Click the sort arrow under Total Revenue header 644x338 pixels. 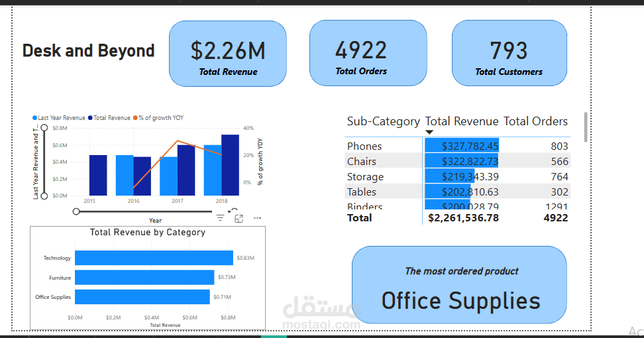point(429,133)
